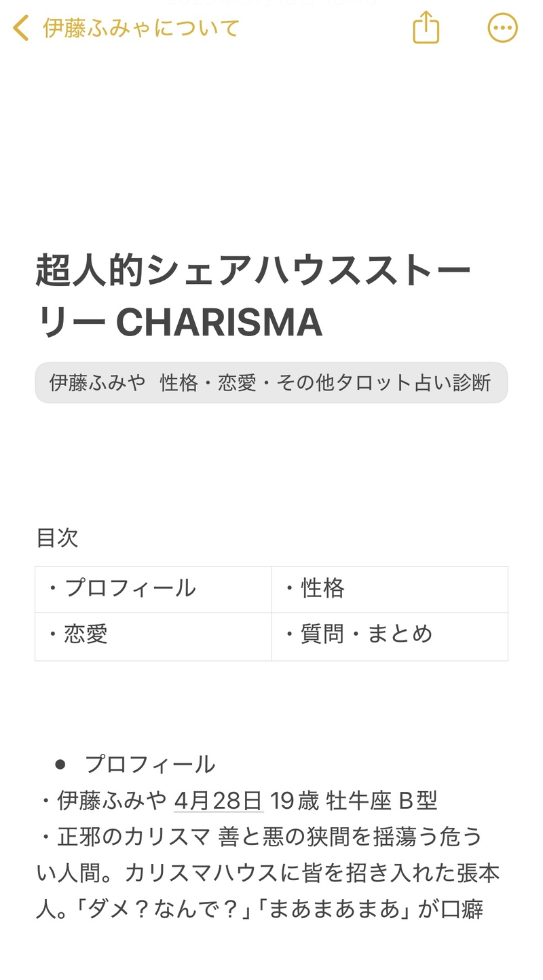Tap the gray 性格・恋愛・その他タロット占い診断 subtitle block
The image size is (543, 980).
(x=271, y=383)
